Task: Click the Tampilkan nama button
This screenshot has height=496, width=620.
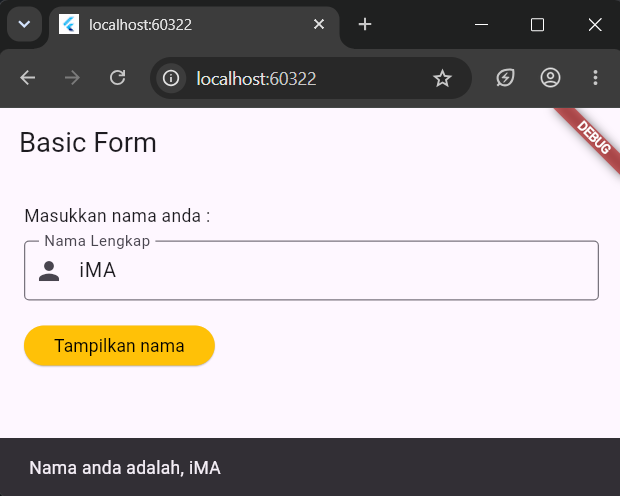Action: point(119,346)
